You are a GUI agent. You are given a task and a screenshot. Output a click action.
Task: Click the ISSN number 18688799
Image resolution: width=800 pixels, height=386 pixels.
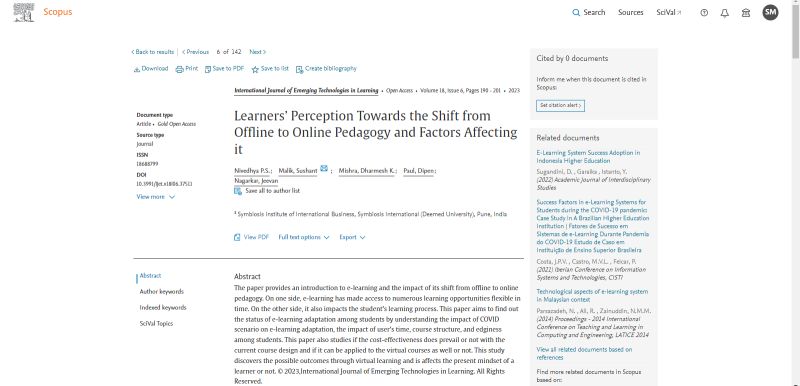[147, 164]
